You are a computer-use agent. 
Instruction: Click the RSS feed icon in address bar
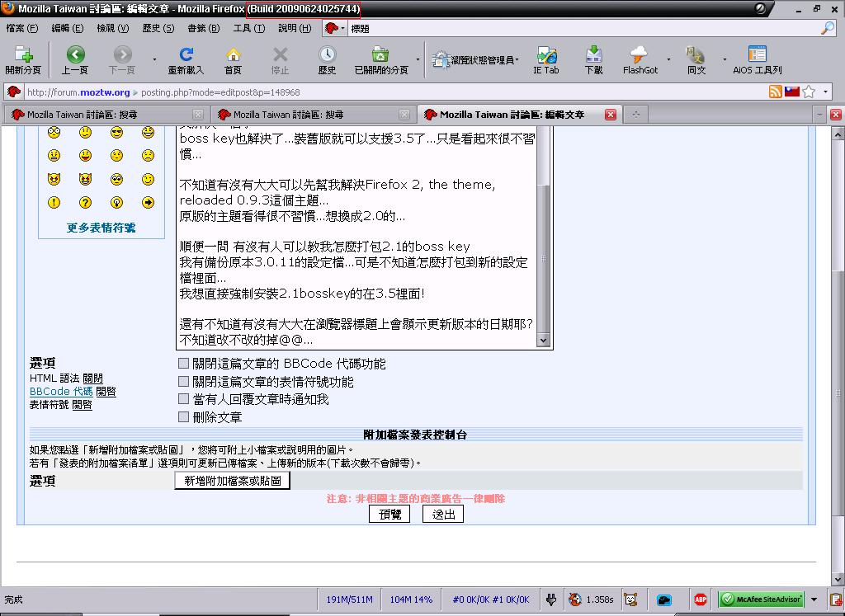pyautogui.click(x=775, y=92)
